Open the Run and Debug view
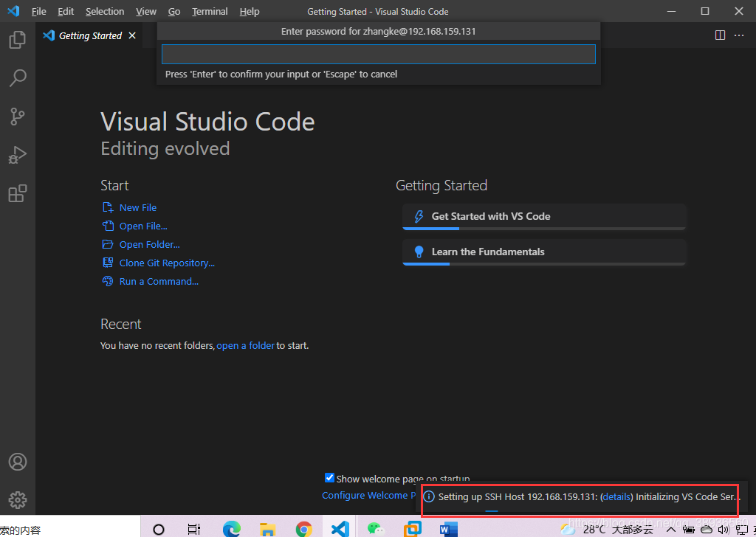756x537 pixels. tap(18, 155)
